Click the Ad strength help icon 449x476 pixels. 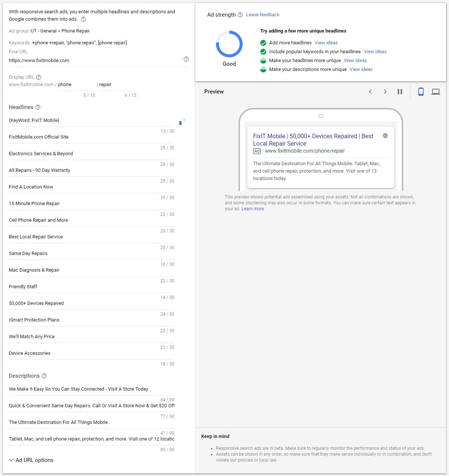point(240,15)
